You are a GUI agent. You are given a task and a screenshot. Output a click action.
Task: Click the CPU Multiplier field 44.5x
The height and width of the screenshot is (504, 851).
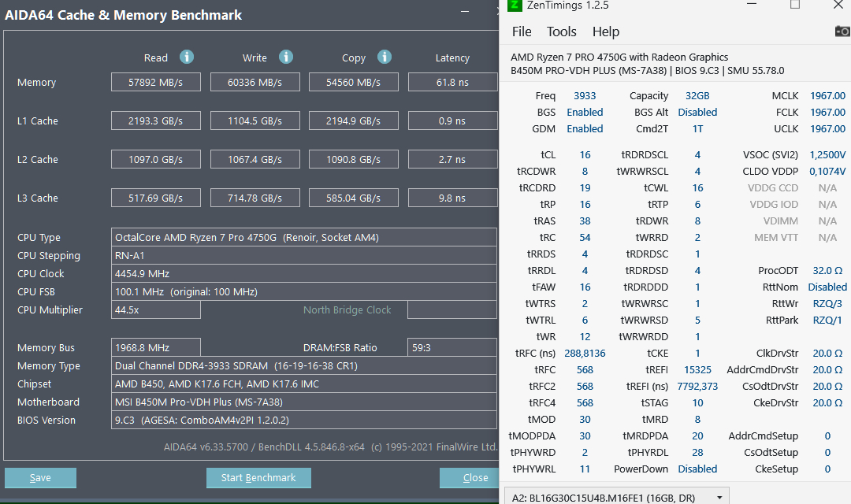(156, 309)
